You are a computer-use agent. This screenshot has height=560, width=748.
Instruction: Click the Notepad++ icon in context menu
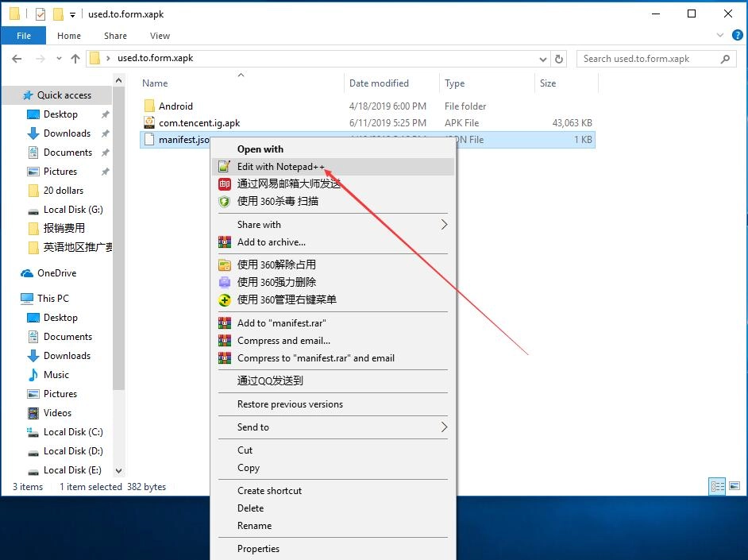[224, 167]
